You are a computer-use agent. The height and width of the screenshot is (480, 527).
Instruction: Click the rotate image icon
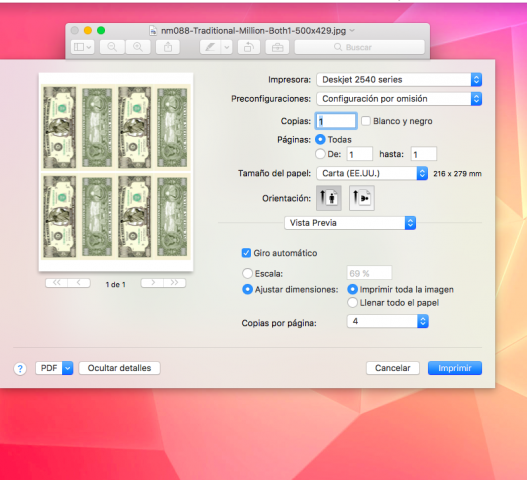click(249, 47)
